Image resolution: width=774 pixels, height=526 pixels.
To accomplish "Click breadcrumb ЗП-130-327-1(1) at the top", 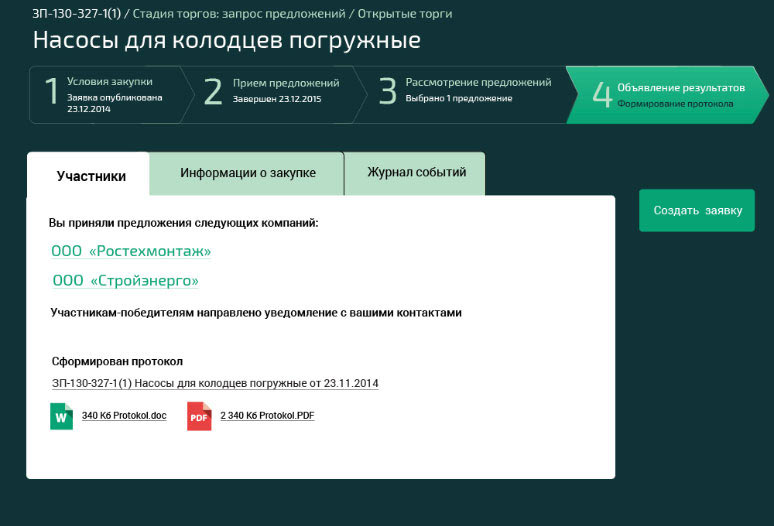I will (76, 14).
